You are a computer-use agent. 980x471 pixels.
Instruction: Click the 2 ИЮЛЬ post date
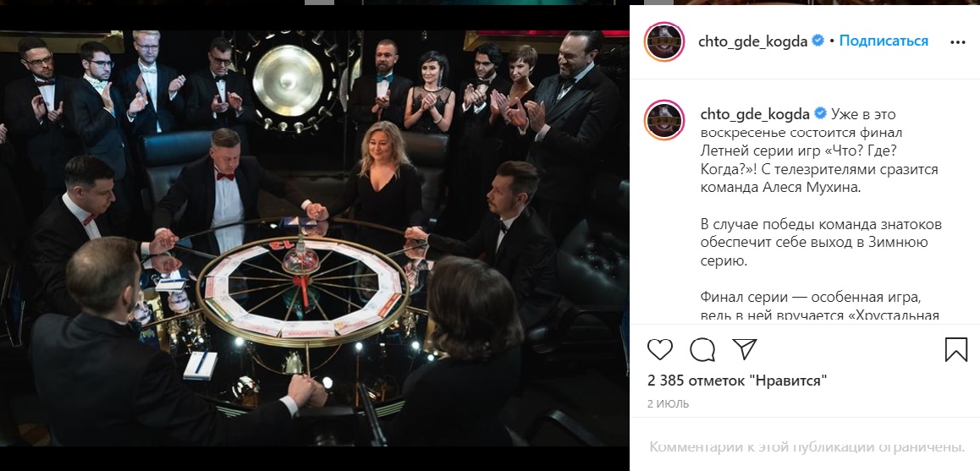[669, 404]
